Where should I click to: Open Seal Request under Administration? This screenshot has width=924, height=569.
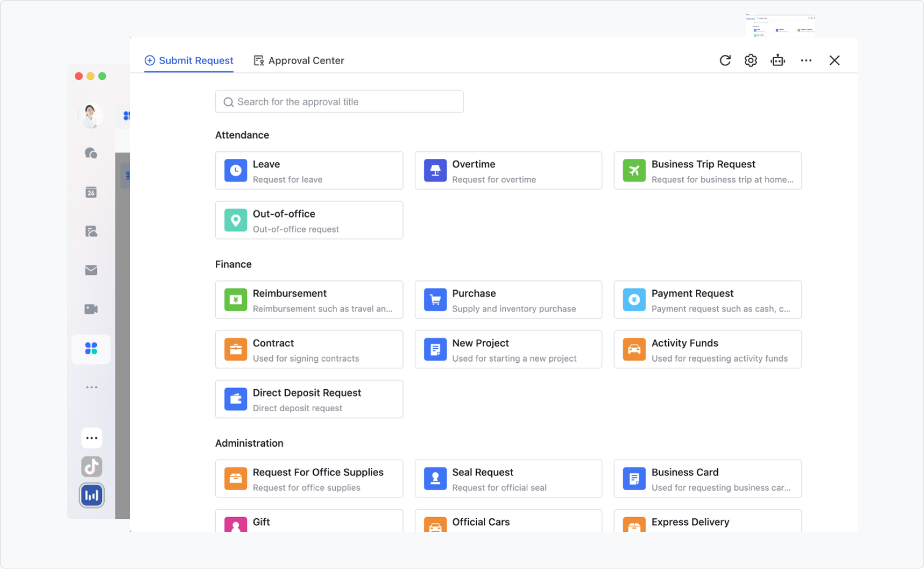point(508,478)
